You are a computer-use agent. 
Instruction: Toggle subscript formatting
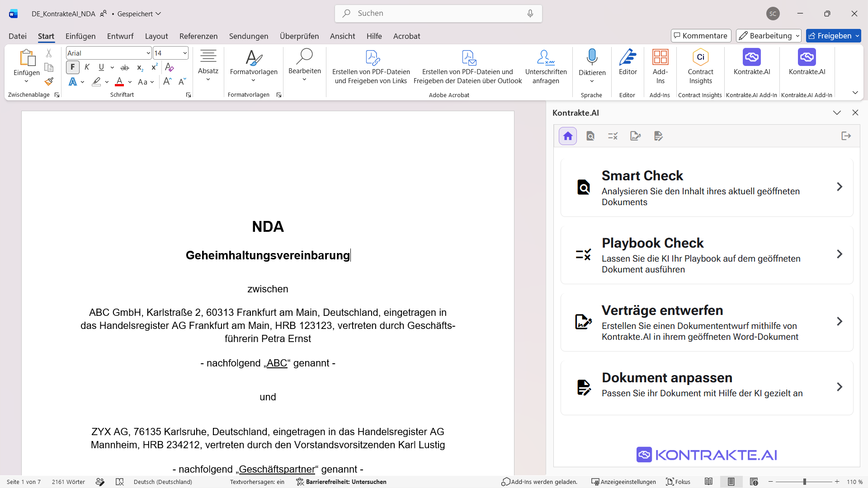(x=140, y=67)
